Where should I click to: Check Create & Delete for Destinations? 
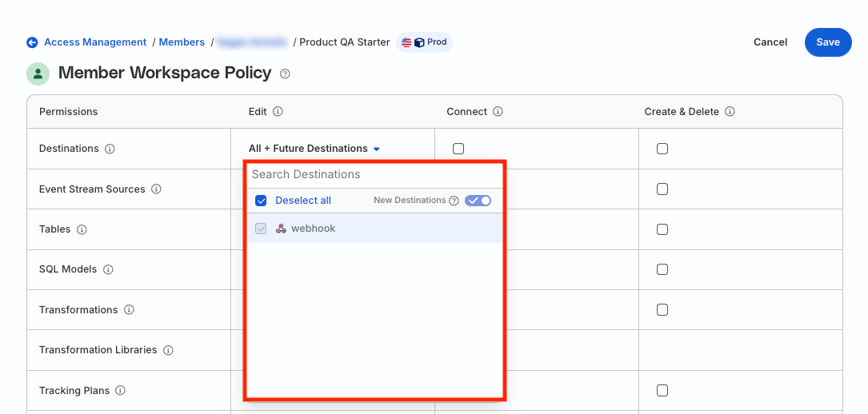(662, 149)
